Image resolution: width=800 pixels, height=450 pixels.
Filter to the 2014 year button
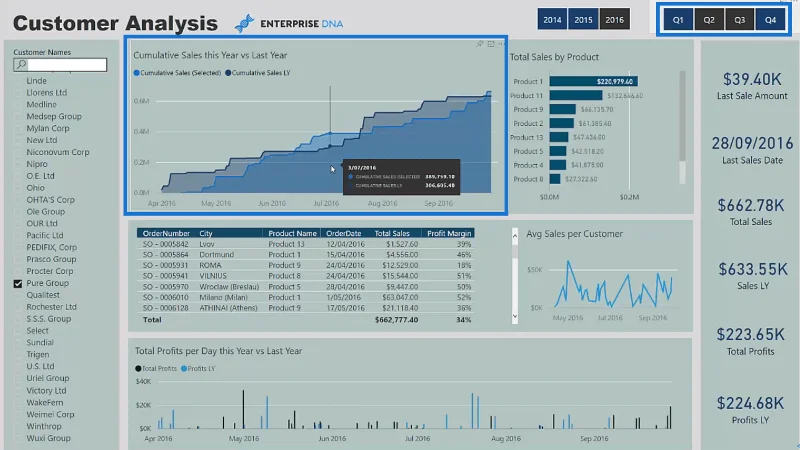pyautogui.click(x=552, y=19)
